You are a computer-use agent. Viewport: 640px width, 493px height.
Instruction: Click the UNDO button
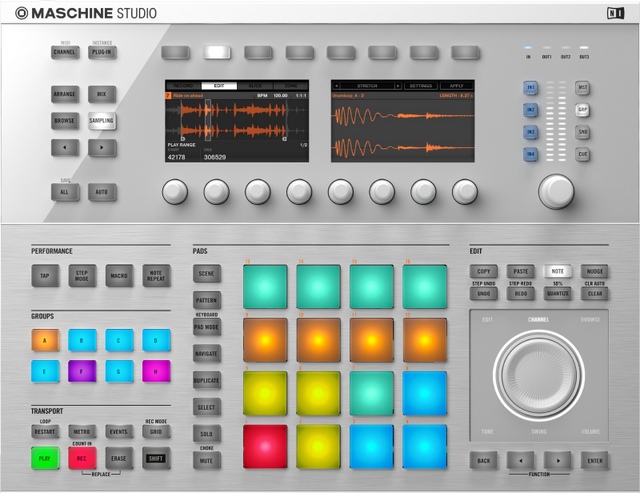484,293
